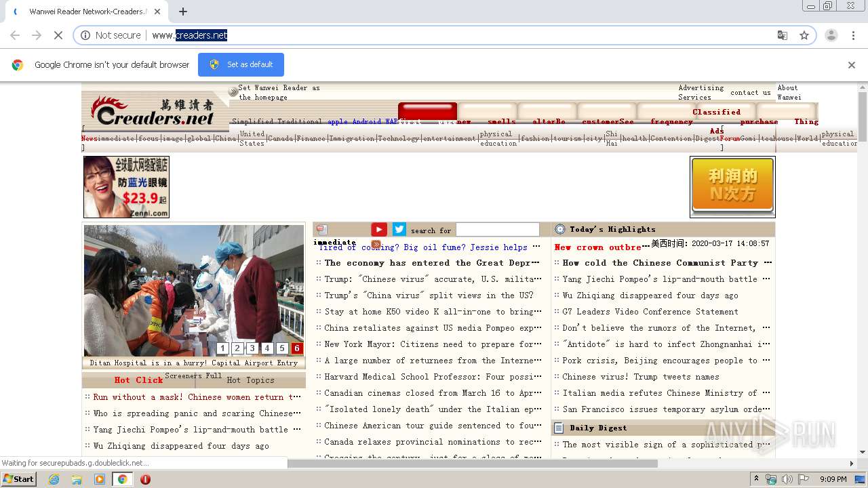Show hidden system tray icons

tap(756, 479)
